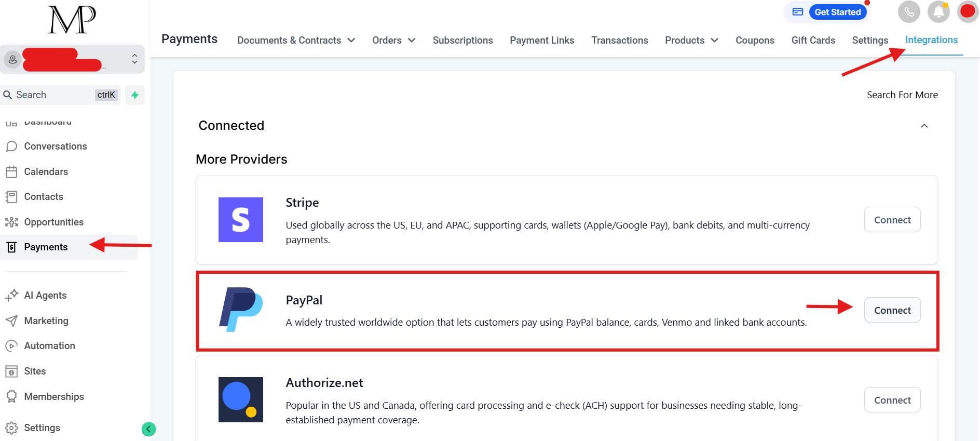This screenshot has width=980, height=441.
Task: Click the Contacts icon in sidebar
Action: [11, 197]
